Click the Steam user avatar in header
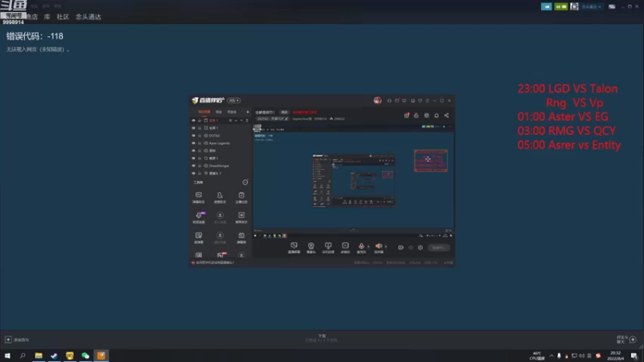The image size is (644, 362). click(574, 6)
